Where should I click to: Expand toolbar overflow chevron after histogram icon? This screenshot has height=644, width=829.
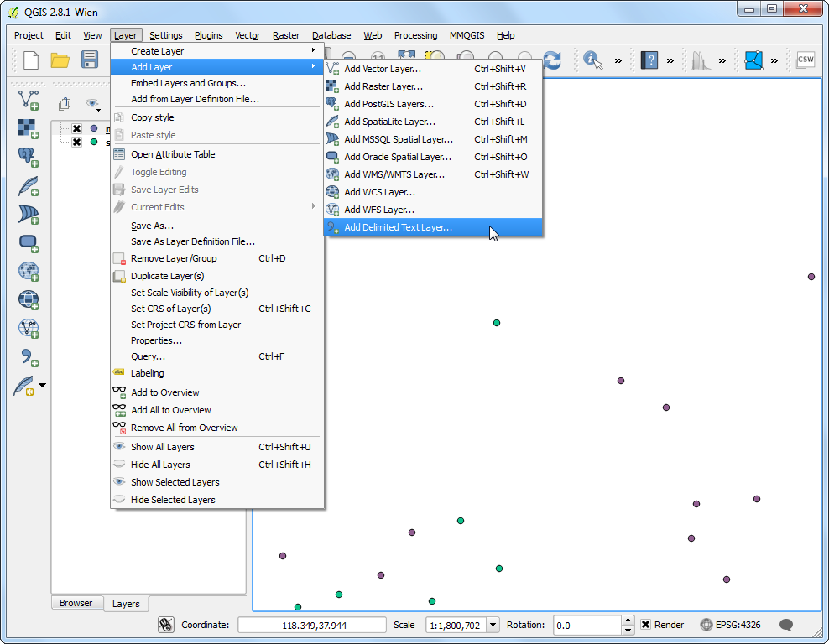point(722,60)
